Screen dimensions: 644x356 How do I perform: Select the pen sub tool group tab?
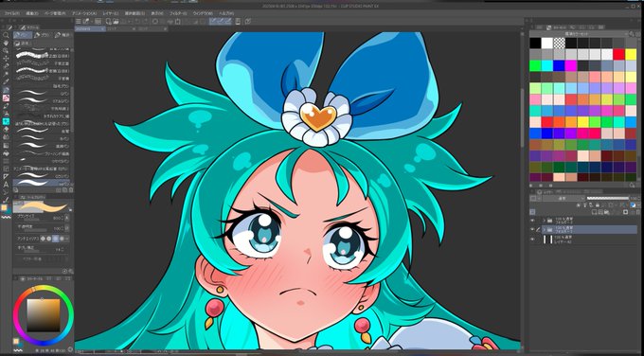[23, 35]
